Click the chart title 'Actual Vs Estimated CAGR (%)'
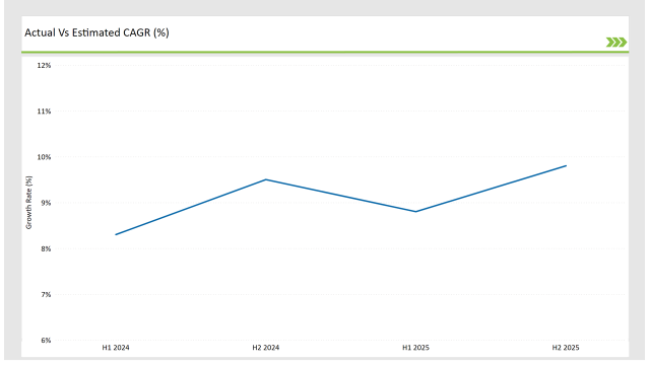Screen dimensions: 650x365 [x=97, y=32]
